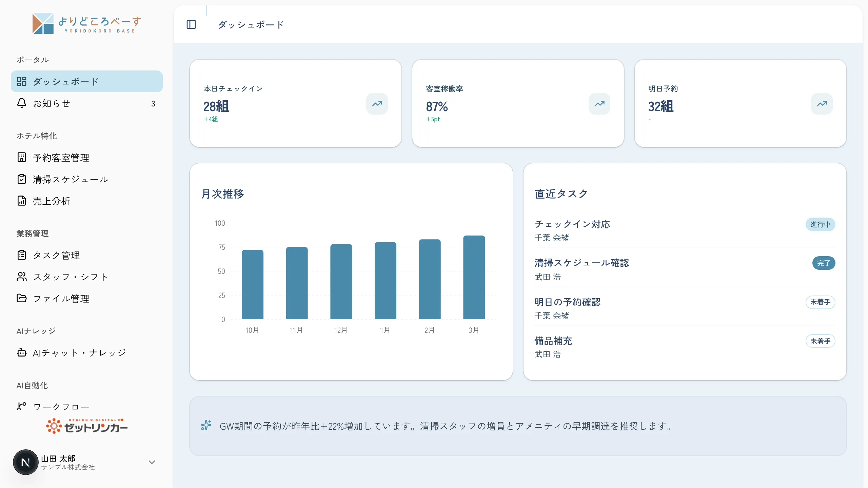Viewport: 868px width, 488px height.
Task: Click the ファイル管理 folder icon
Action: coord(22,298)
